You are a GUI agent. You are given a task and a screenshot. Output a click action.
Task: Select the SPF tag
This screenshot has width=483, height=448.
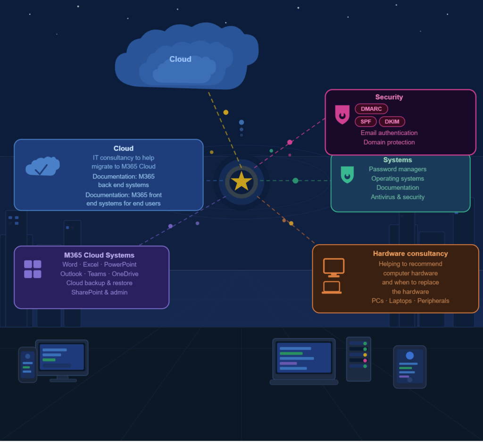point(366,122)
